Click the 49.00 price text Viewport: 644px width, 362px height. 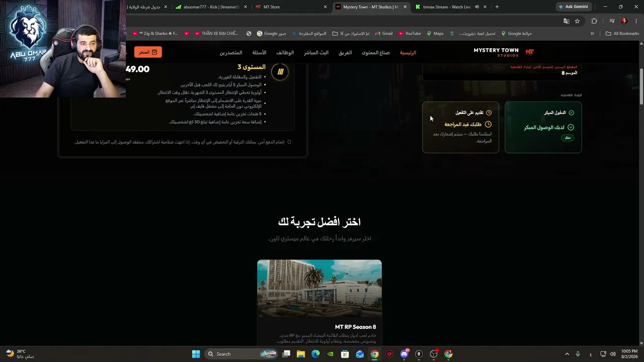pyautogui.click(x=137, y=69)
